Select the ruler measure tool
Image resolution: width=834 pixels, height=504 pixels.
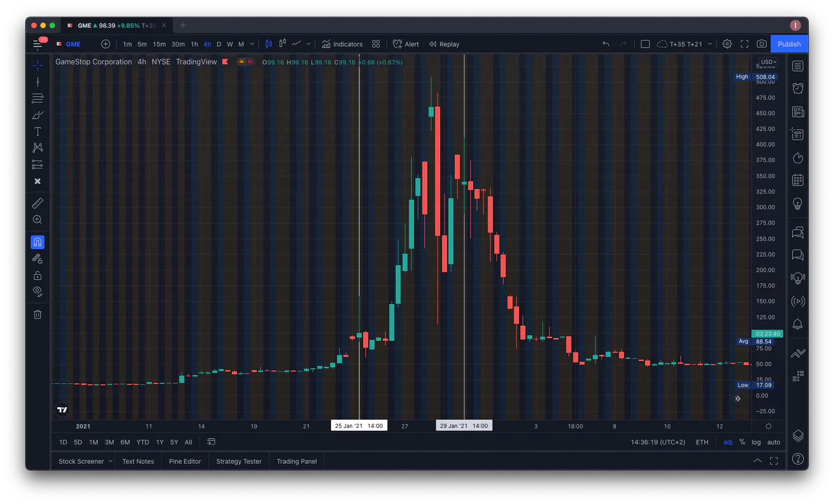pos(37,203)
